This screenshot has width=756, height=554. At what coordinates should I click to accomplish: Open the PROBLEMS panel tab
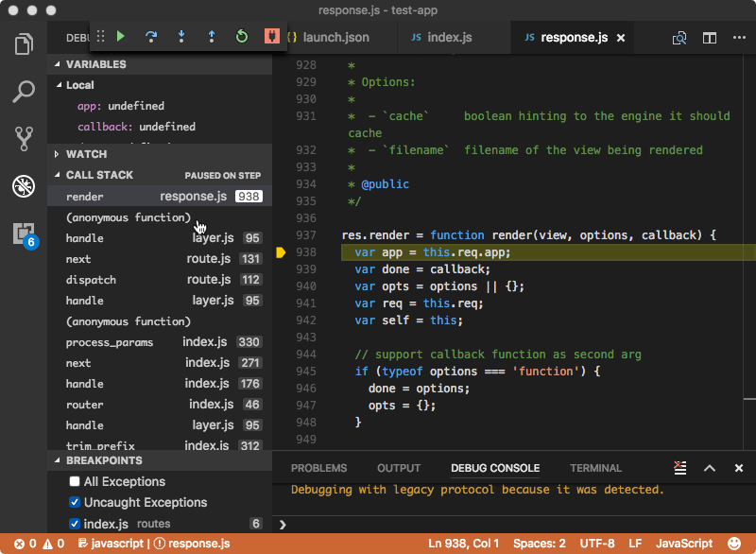point(318,468)
